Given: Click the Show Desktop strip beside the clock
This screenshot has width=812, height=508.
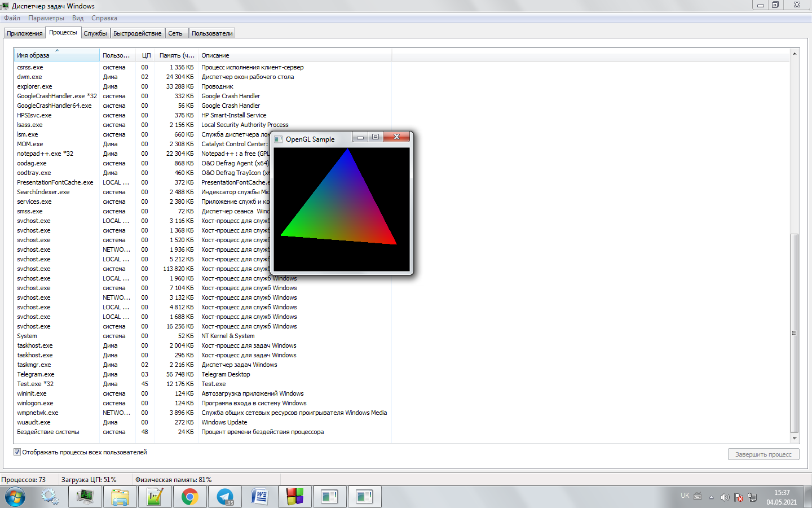Looking at the screenshot, I should [808, 497].
